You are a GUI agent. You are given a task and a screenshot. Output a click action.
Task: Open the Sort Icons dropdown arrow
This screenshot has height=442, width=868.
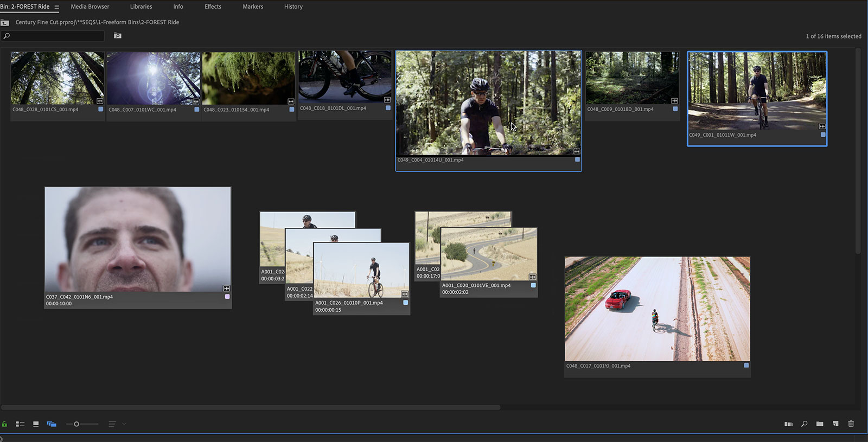point(124,424)
